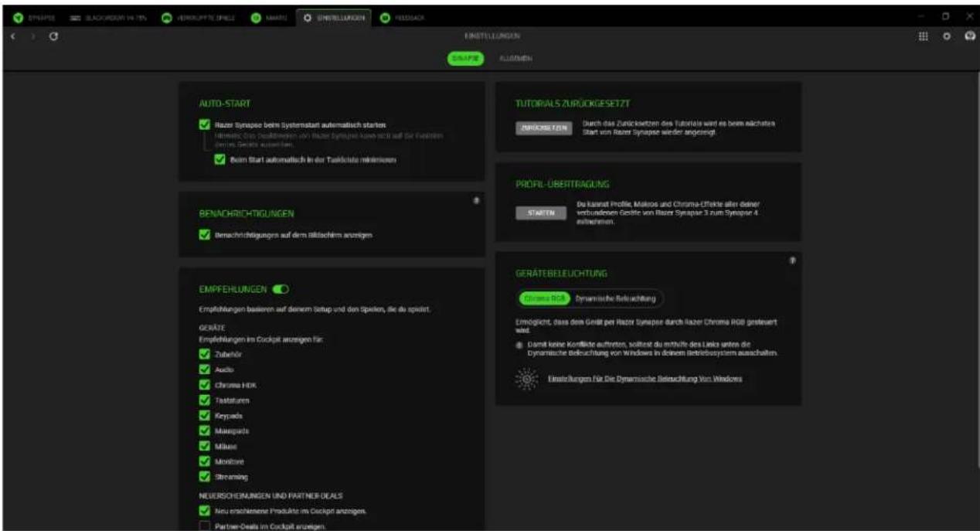Open Einstellungen für die Dynamische Beleuchtung von Windows

click(x=645, y=379)
